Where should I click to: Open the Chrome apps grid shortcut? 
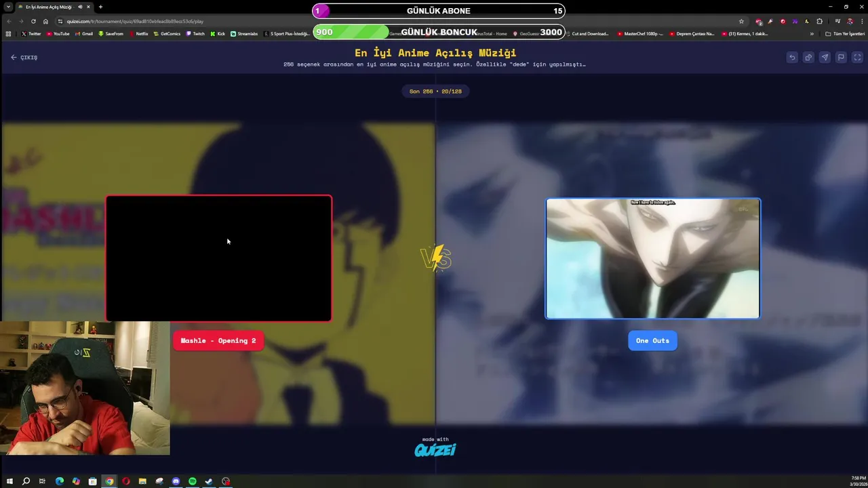(x=8, y=33)
